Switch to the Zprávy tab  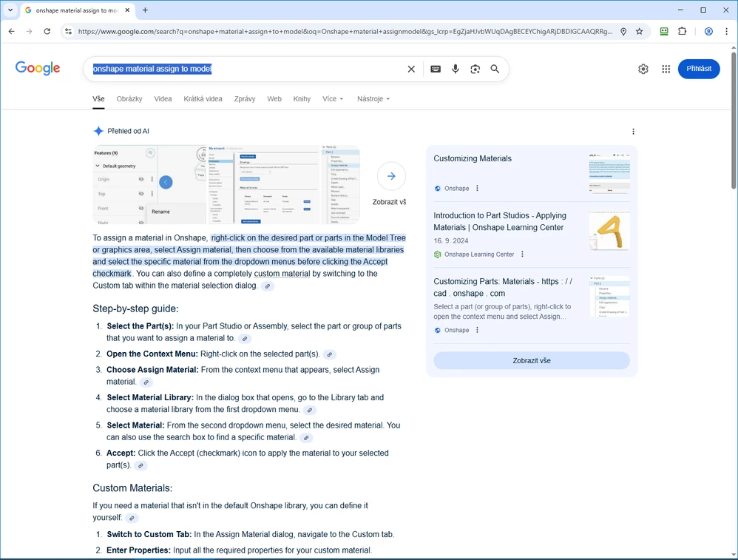tap(244, 98)
